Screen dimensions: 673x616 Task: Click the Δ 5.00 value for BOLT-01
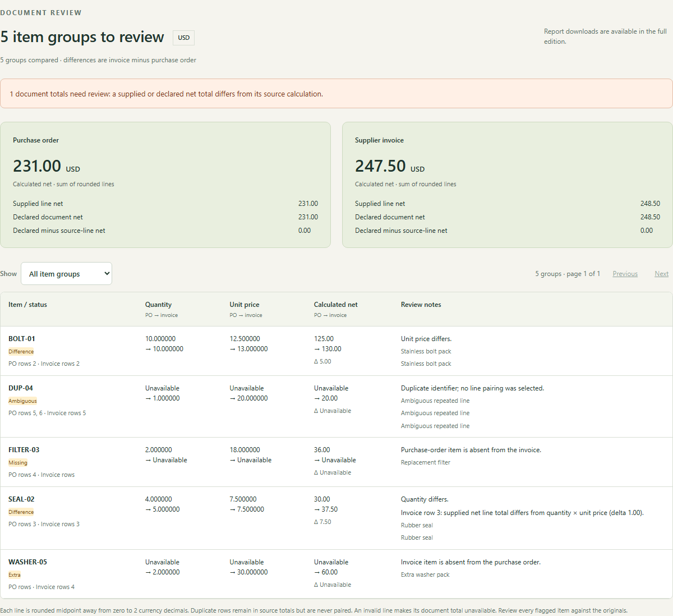tap(322, 362)
